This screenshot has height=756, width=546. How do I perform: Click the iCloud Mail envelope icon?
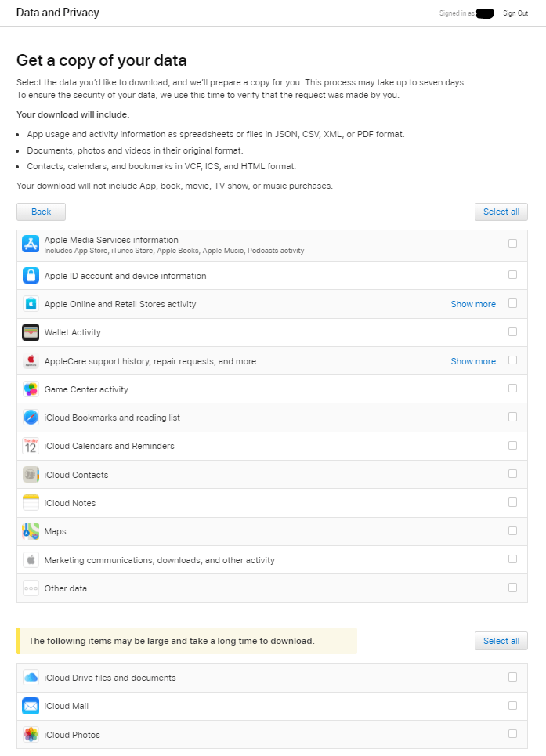[x=29, y=705]
